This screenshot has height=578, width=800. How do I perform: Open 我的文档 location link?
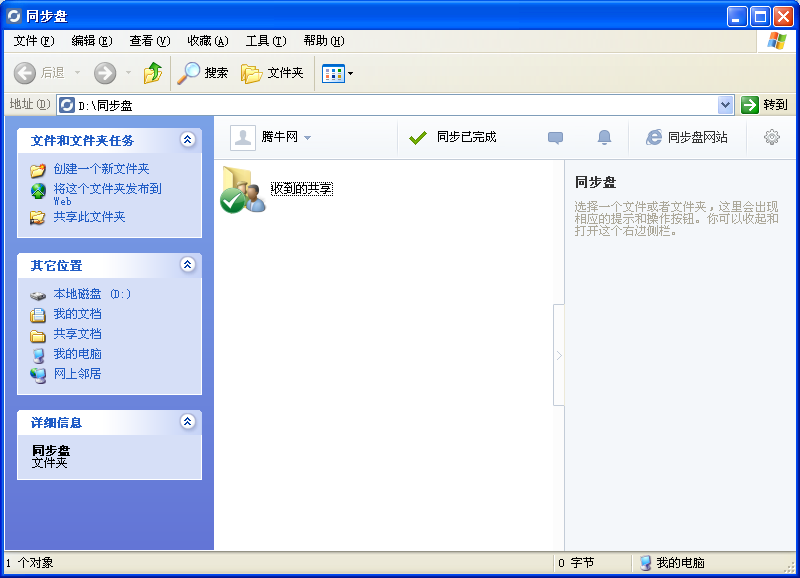77,314
